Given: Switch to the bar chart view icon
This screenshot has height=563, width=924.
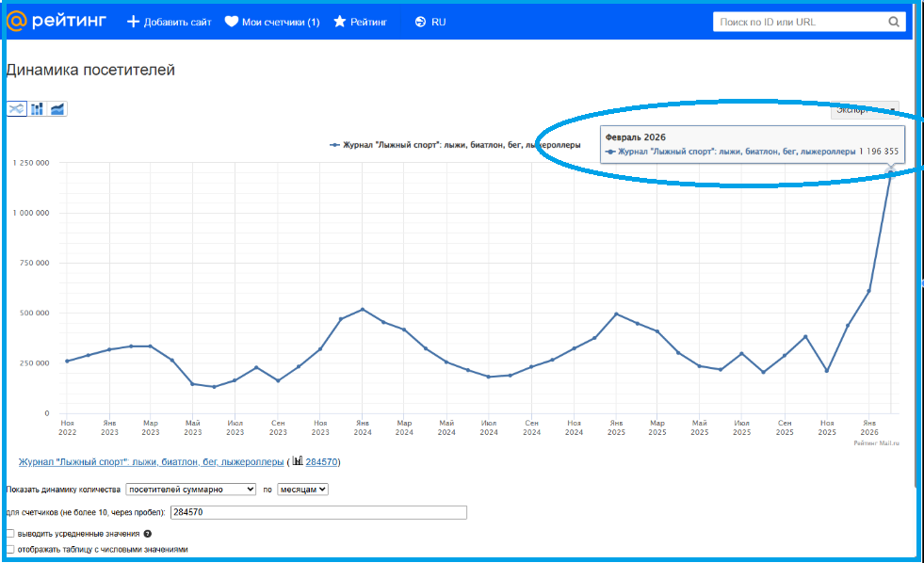Looking at the screenshot, I should [38, 109].
